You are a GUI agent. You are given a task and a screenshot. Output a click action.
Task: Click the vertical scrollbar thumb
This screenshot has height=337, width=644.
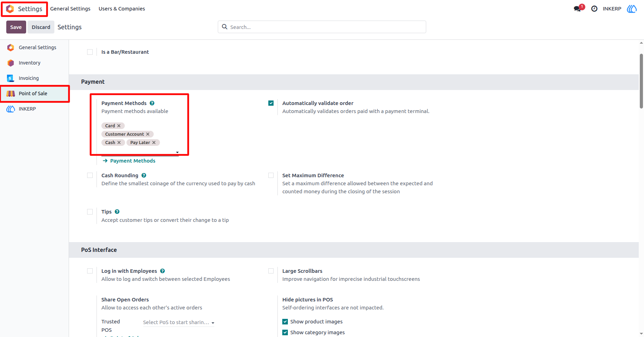point(641,81)
